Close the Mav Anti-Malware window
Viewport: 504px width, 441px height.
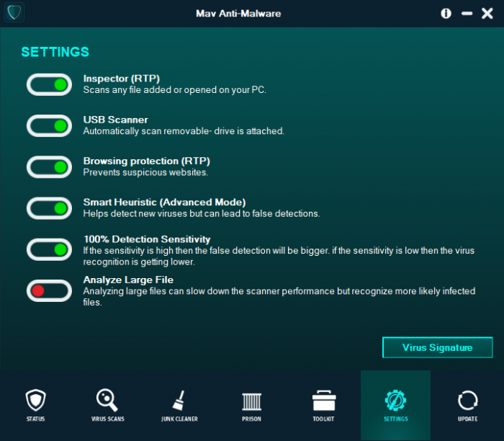pos(487,14)
